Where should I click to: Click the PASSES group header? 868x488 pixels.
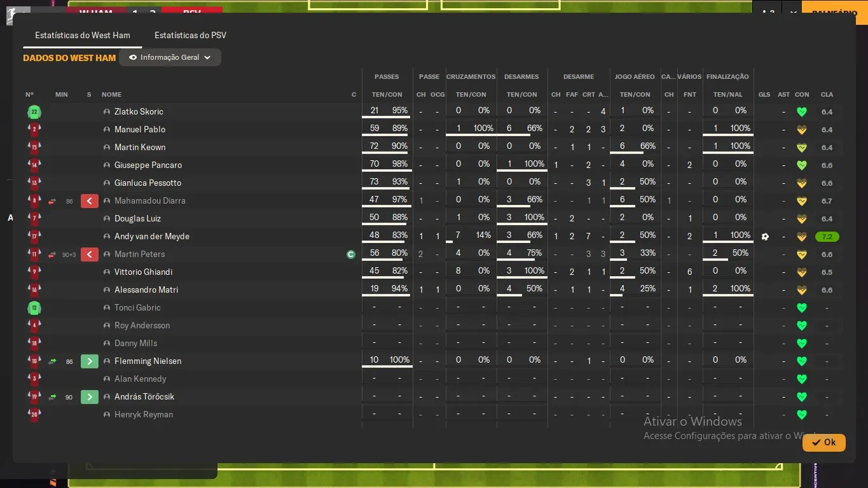click(387, 77)
